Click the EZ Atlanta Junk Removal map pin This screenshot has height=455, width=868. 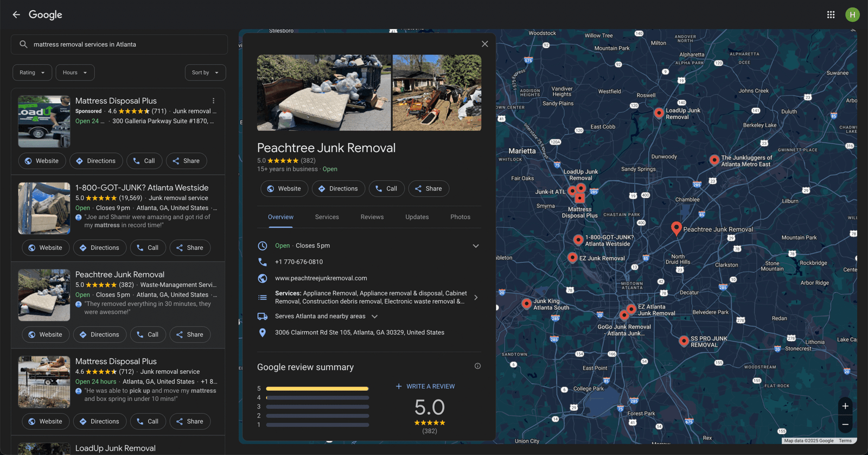(x=631, y=309)
